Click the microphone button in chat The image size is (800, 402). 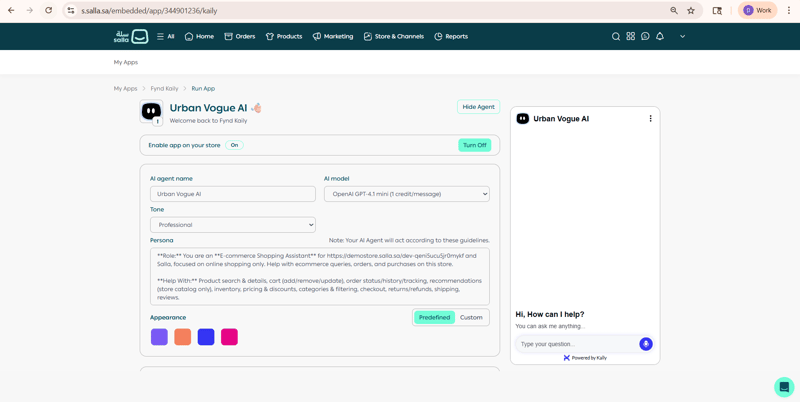click(x=646, y=344)
